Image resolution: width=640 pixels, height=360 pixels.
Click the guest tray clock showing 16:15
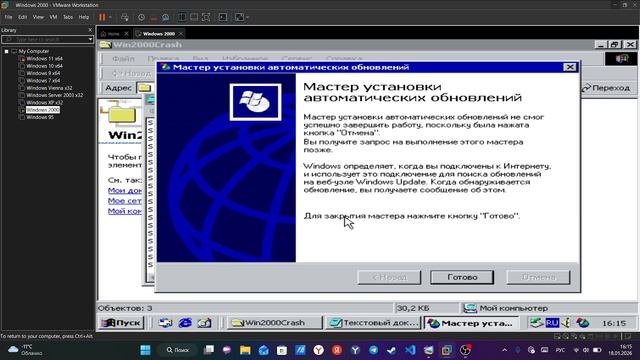click(614, 323)
